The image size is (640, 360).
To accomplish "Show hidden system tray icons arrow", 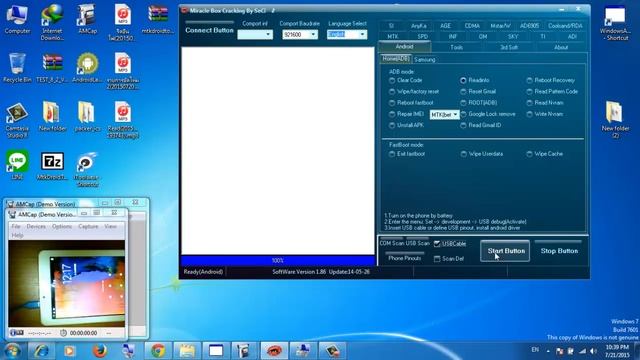I will [548, 351].
